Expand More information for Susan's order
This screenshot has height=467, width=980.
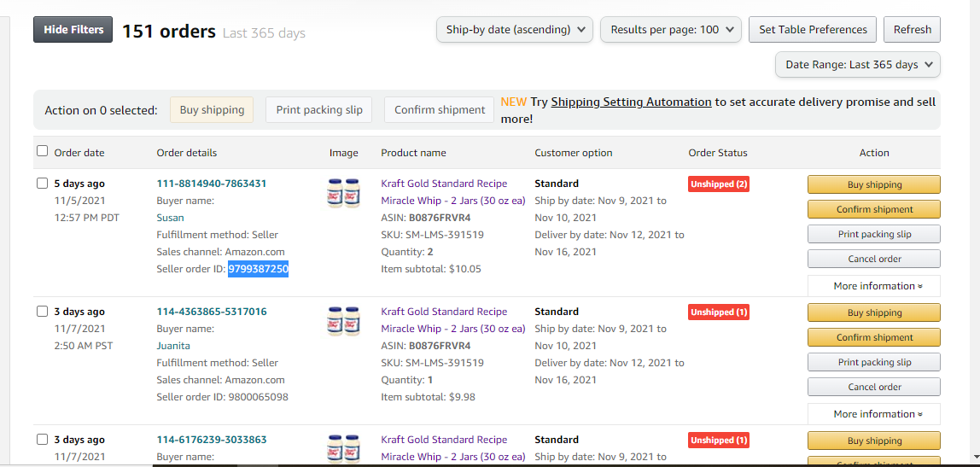point(874,286)
